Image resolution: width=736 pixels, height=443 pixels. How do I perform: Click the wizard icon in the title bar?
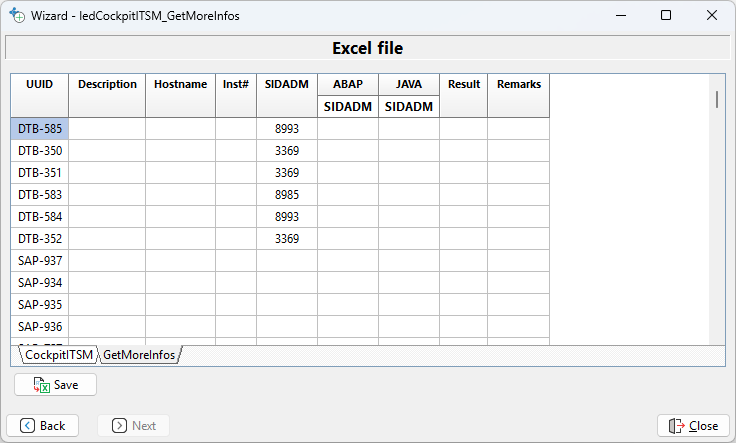tap(16, 16)
